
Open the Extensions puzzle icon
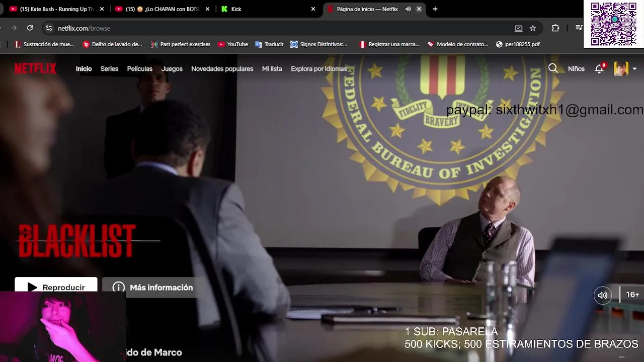(x=555, y=28)
